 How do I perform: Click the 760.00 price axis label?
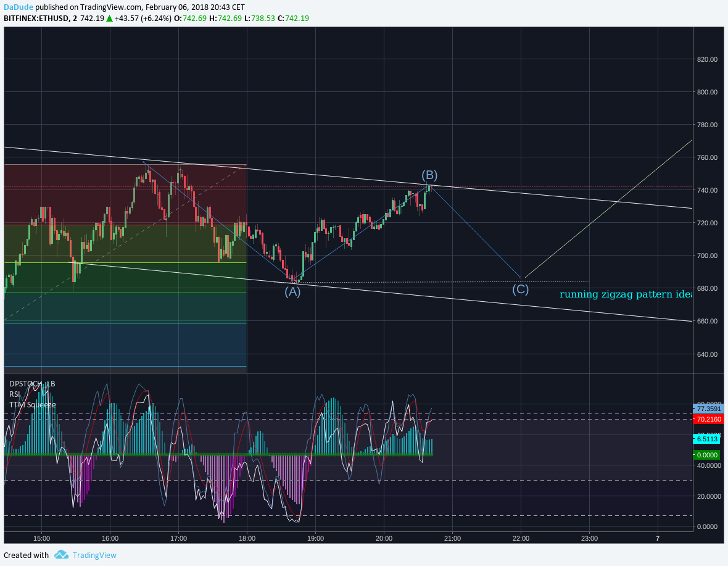click(707, 157)
